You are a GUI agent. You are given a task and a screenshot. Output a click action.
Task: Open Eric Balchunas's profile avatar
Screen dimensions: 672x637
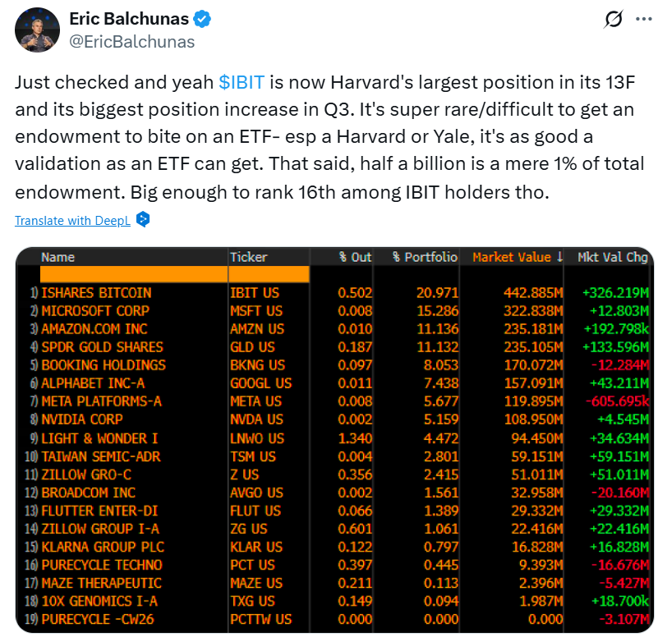35,30
